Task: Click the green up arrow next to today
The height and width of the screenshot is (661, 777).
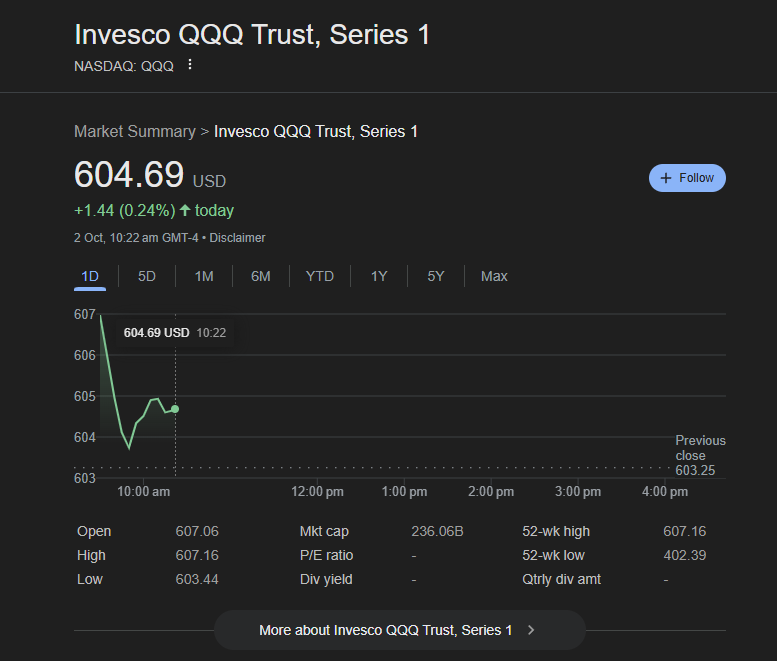Action: pyautogui.click(x=185, y=210)
